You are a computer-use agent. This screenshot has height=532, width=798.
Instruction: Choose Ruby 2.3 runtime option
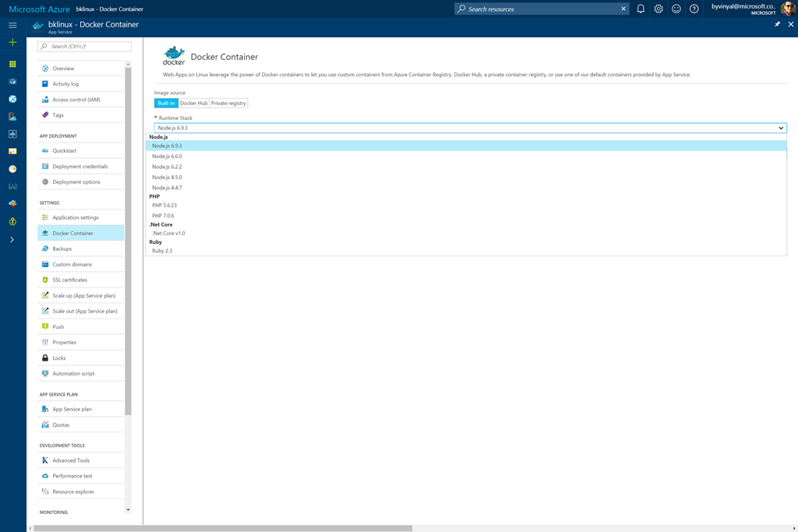[x=162, y=251]
